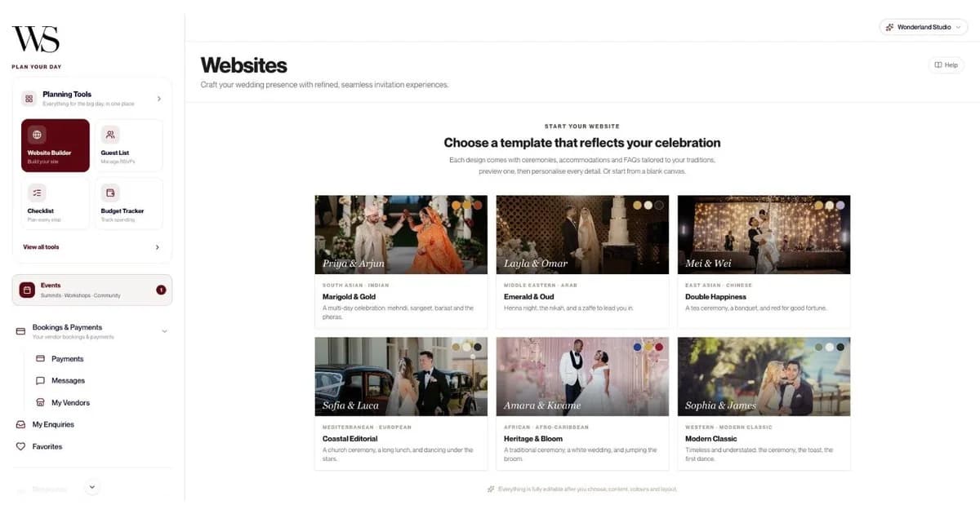Image resolution: width=980 pixels, height=514 pixels.
Task: Click the Website Builder globe icon
Action: 37,134
